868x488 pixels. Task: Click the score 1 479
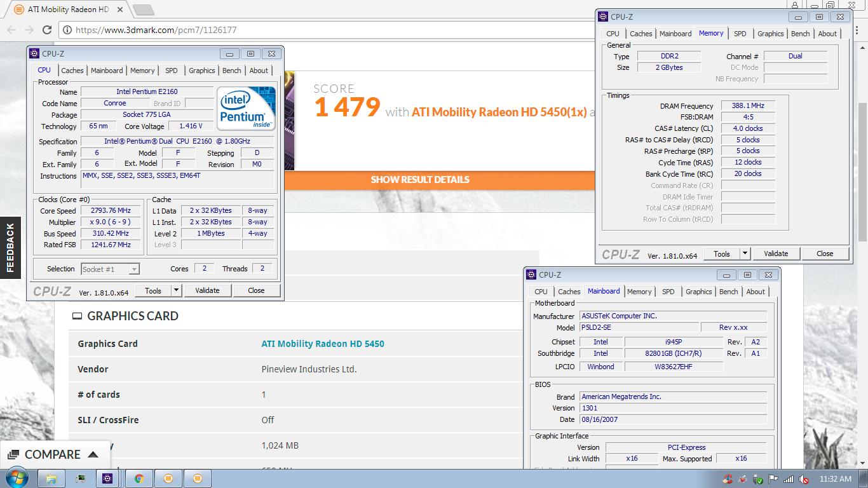coord(347,107)
